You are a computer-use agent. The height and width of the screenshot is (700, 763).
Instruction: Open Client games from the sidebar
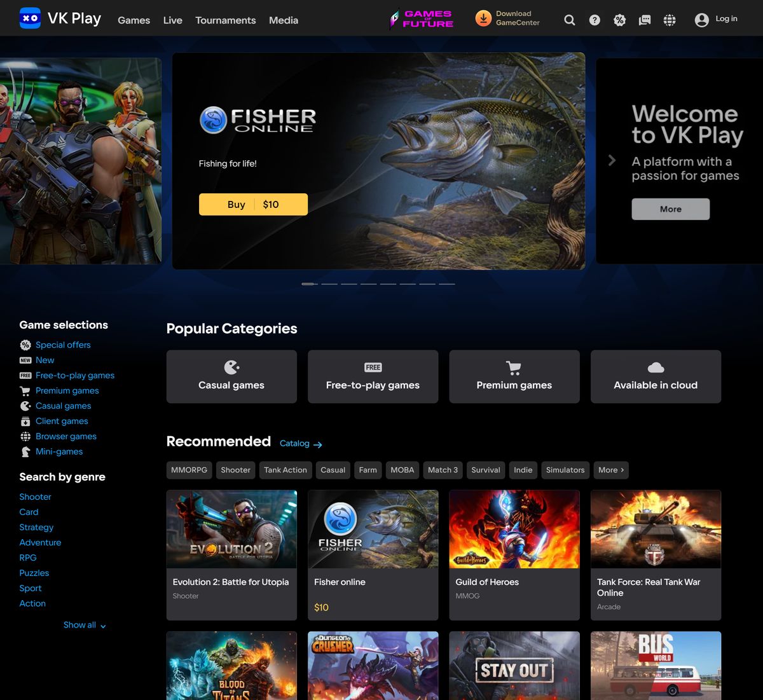pos(62,421)
